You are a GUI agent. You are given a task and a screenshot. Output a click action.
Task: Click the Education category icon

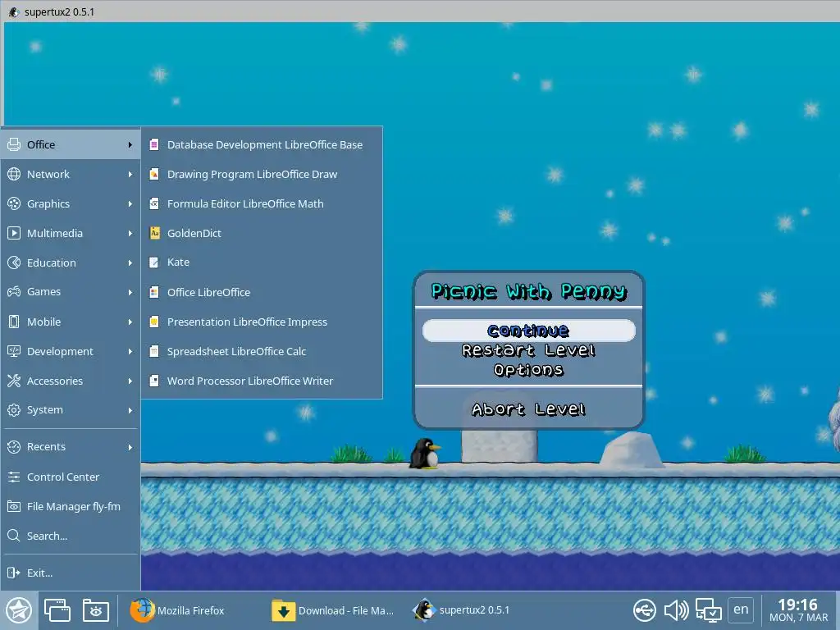click(x=14, y=262)
